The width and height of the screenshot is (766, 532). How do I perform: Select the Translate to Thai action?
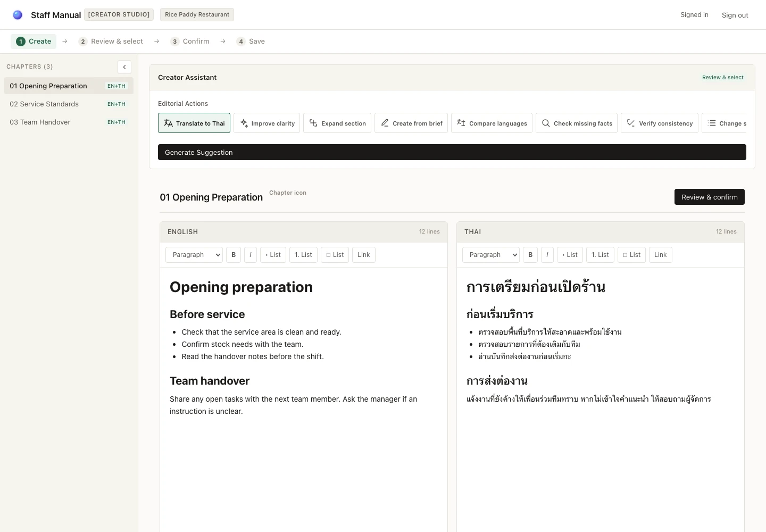point(194,123)
